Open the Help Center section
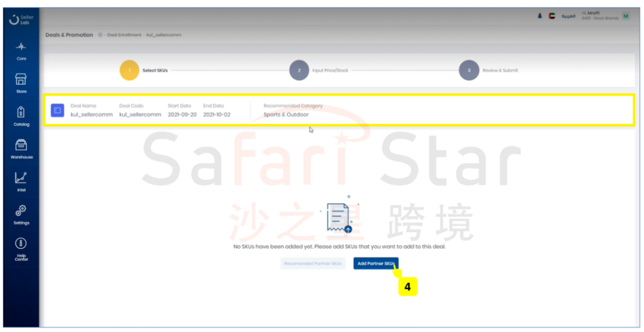The height and width of the screenshot is (332, 644). coord(21,250)
